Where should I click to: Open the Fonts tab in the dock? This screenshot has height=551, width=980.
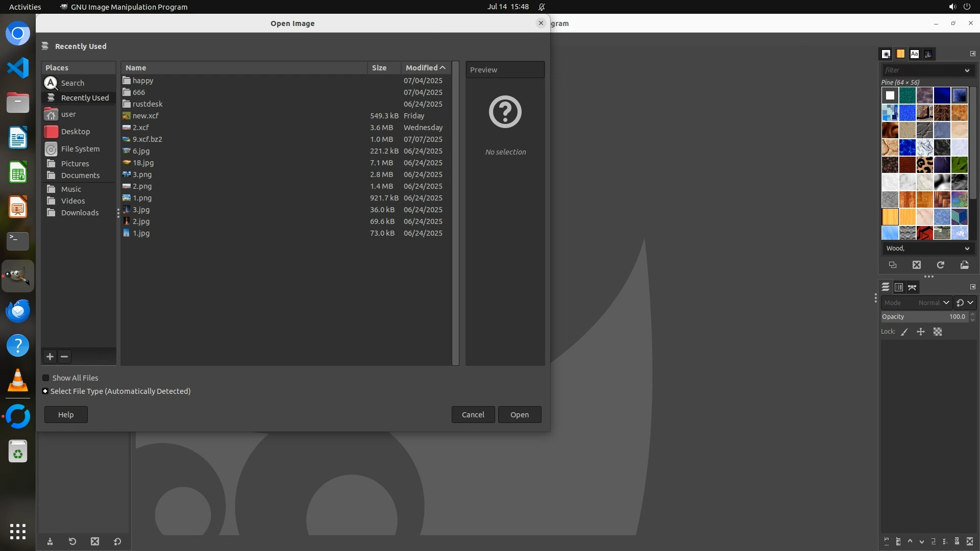click(x=914, y=54)
